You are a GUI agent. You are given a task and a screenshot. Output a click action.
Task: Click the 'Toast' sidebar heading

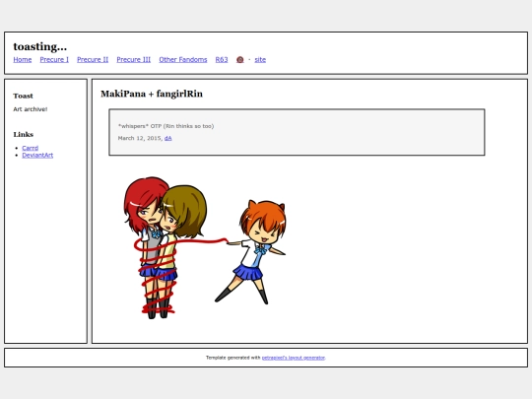click(23, 96)
